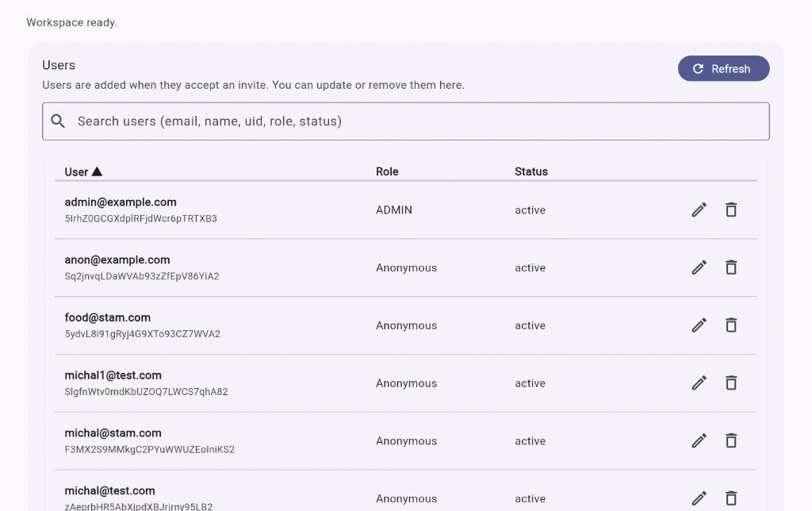Image resolution: width=812 pixels, height=511 pixels.
Task: Select the admin@example.com email text
Action: point(121,202)
